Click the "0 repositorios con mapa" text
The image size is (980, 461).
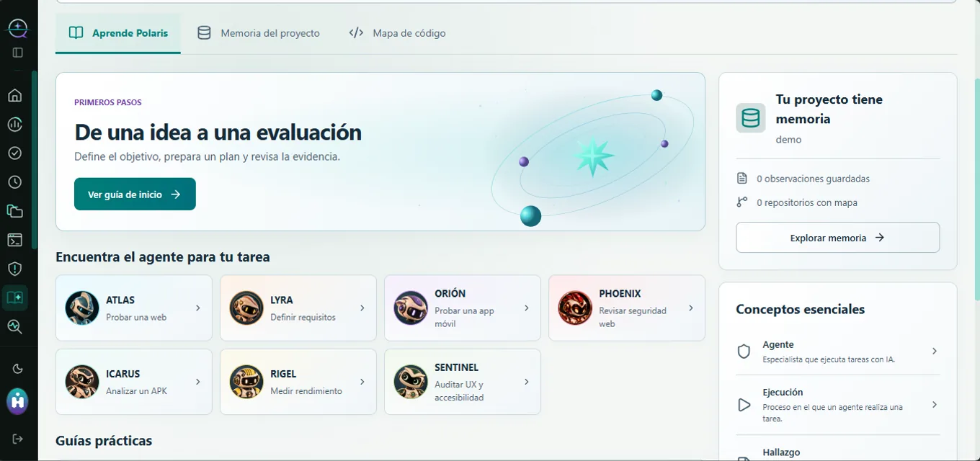(807, 203)
